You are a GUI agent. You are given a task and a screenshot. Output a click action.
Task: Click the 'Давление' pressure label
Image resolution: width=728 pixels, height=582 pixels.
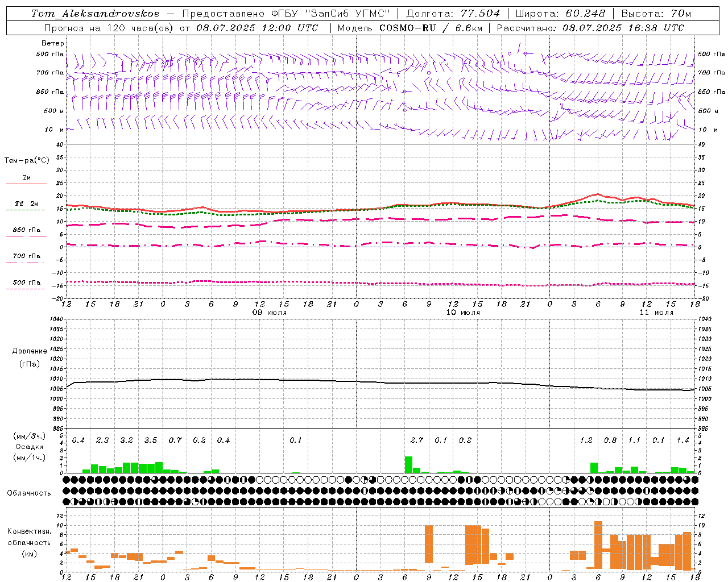point(30,351)
